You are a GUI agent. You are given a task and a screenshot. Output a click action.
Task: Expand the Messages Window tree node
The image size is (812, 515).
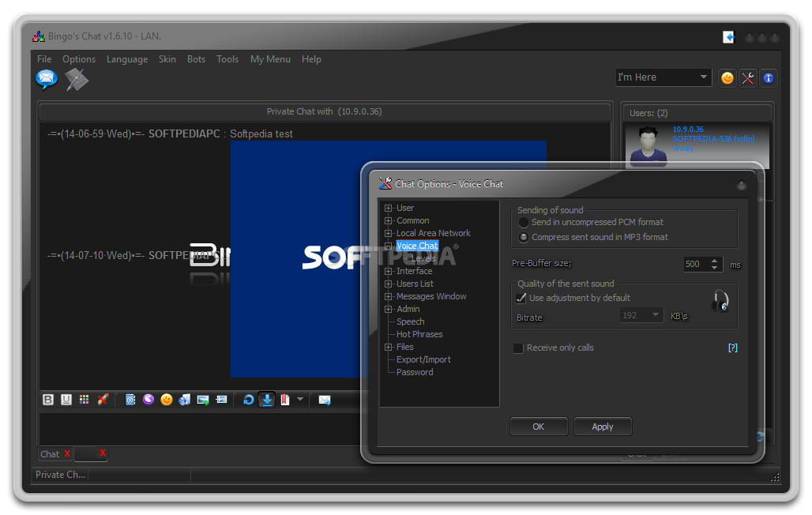[389, 297]
